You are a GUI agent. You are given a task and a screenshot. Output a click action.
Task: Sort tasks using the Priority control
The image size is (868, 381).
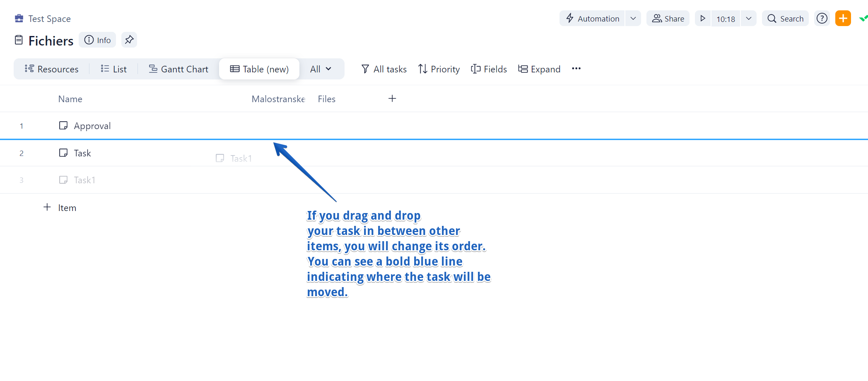439,69
